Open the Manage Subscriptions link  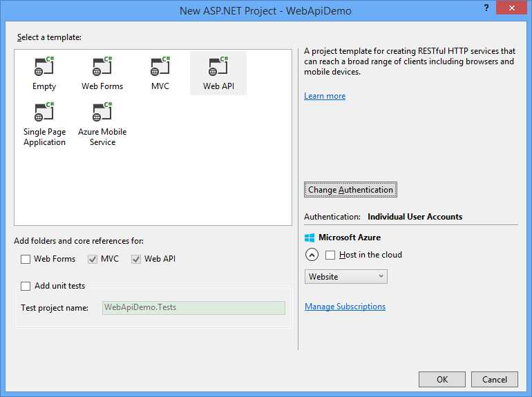point(345,307)
